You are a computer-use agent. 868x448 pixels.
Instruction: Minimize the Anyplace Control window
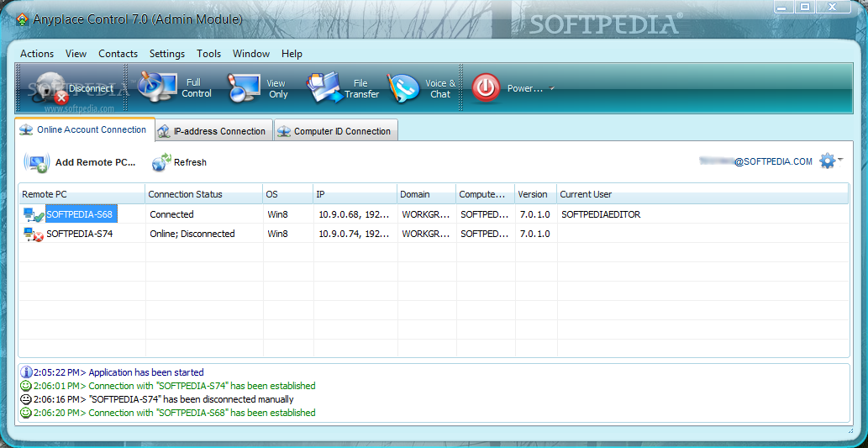pyautogui.click(x=781, y=7)
